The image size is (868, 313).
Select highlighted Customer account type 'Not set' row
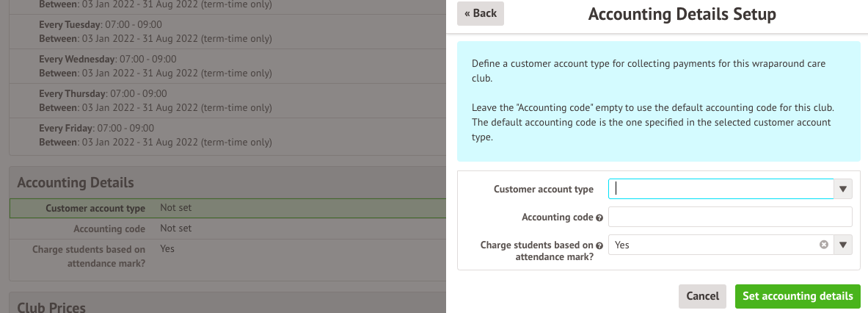(227, 209)
